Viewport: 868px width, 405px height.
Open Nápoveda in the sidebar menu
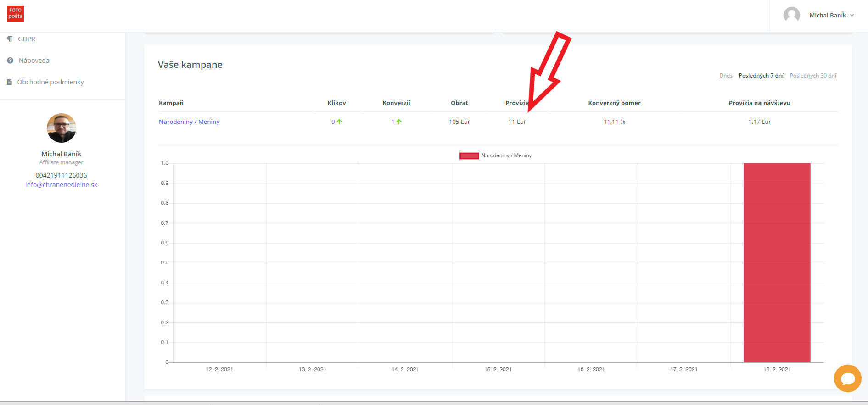point(34,61)
